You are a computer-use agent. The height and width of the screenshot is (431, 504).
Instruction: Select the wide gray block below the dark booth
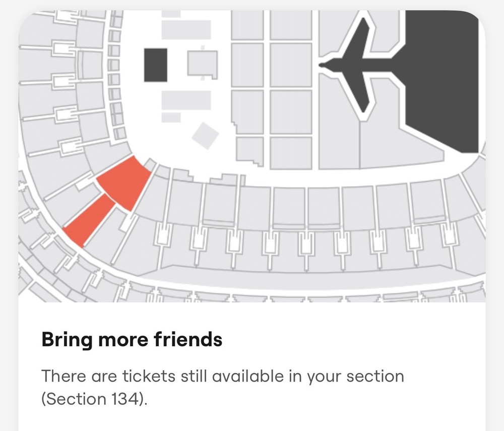(185, 100)
